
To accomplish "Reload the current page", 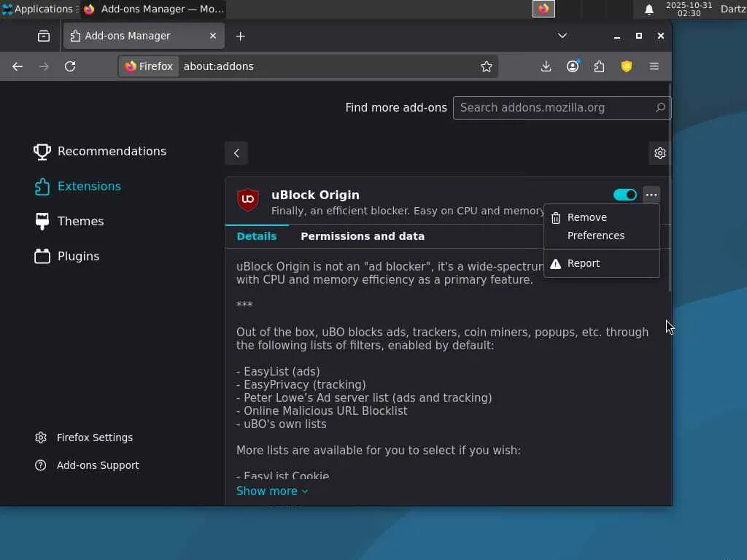I will coord(70,66).
